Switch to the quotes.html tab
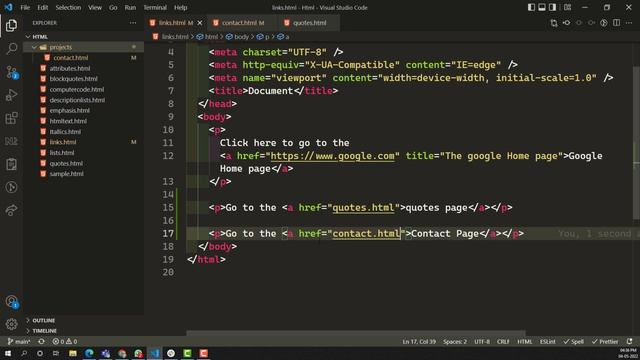640x360 pixels. click(309, 23)
